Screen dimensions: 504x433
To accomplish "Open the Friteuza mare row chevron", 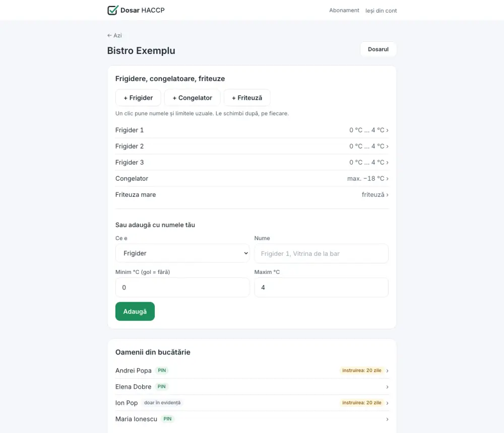I will click(x=387, y=195).
